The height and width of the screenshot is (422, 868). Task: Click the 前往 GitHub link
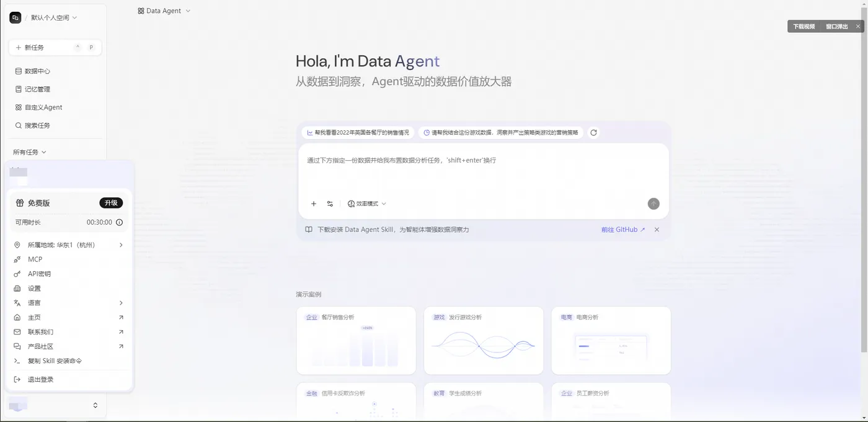[623, 230]
